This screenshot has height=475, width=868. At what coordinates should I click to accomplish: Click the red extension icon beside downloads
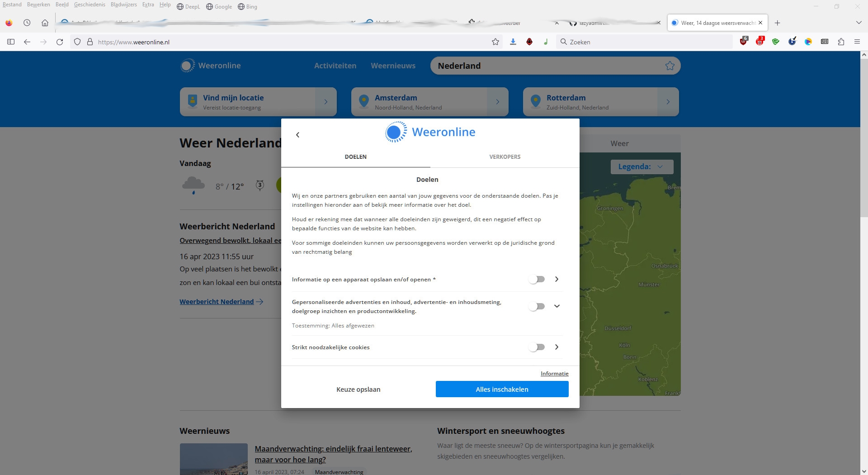[x=529, y=42]
